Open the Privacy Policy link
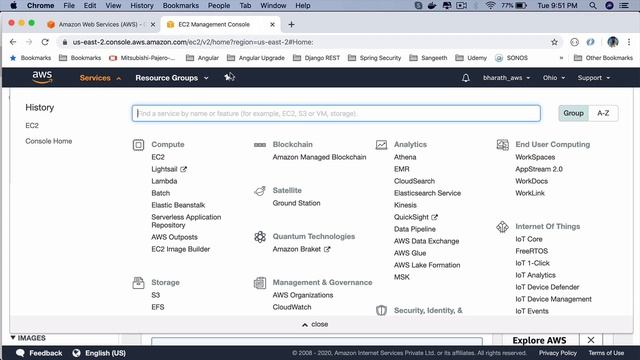The height and width of the screenshot is (360, 640). (x=558, y=353)
